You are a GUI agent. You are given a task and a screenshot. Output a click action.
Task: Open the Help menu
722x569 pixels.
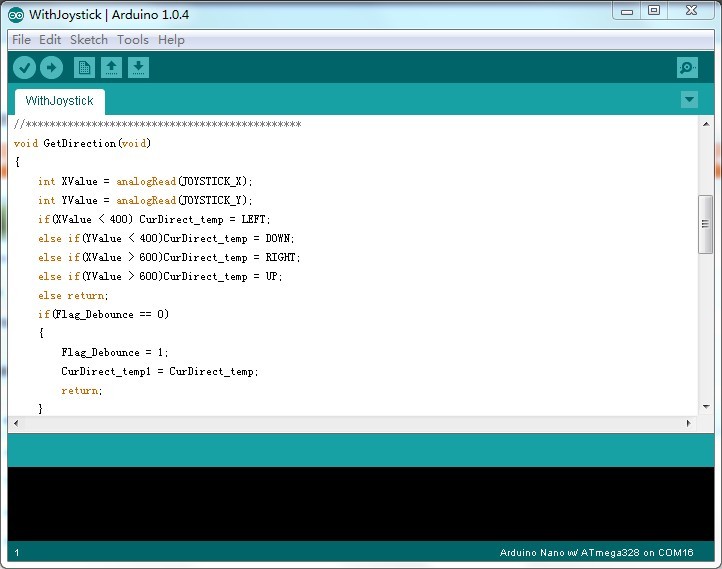click(x=171, y=40)
